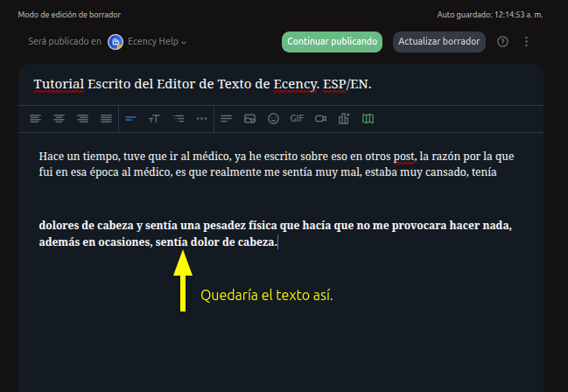Image resolution: width=568 pixels, height=392 pixels.
Task: Click the text block icon before image
Action: [x=226, y=118]
